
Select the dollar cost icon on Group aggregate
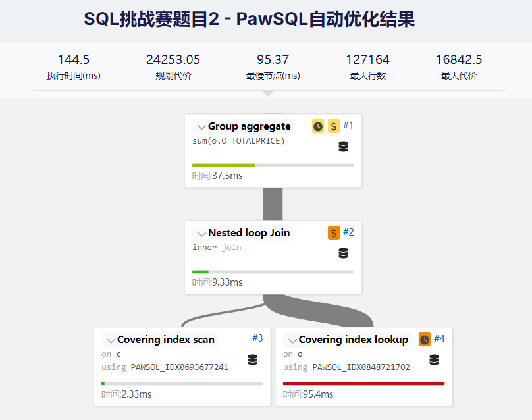pos(334,126)
